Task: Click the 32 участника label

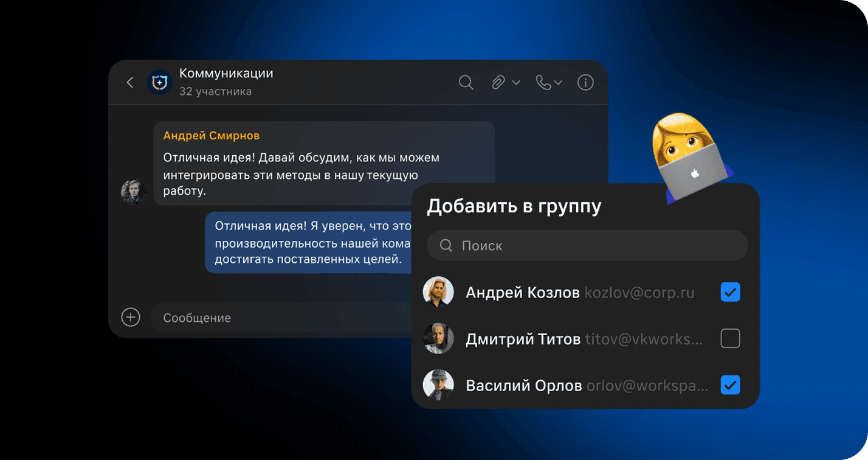Action: [x=215, y=92]
